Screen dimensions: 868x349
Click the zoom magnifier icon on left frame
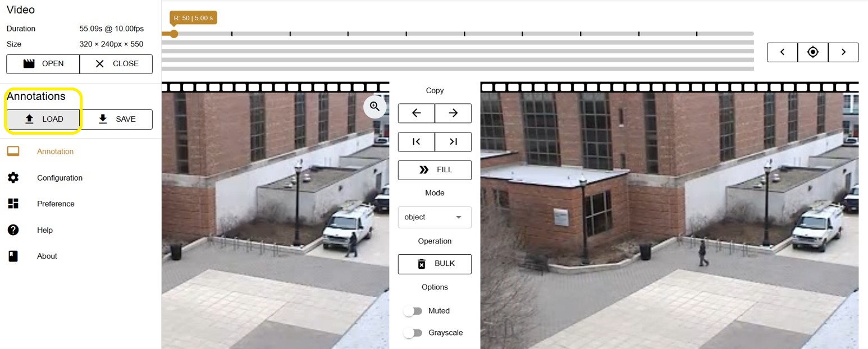[x=374, y=107]
